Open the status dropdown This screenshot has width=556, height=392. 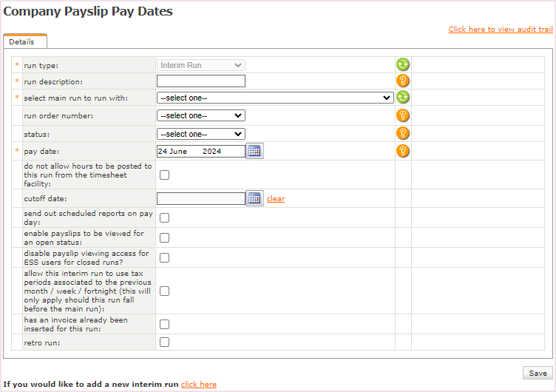point(200,134)
